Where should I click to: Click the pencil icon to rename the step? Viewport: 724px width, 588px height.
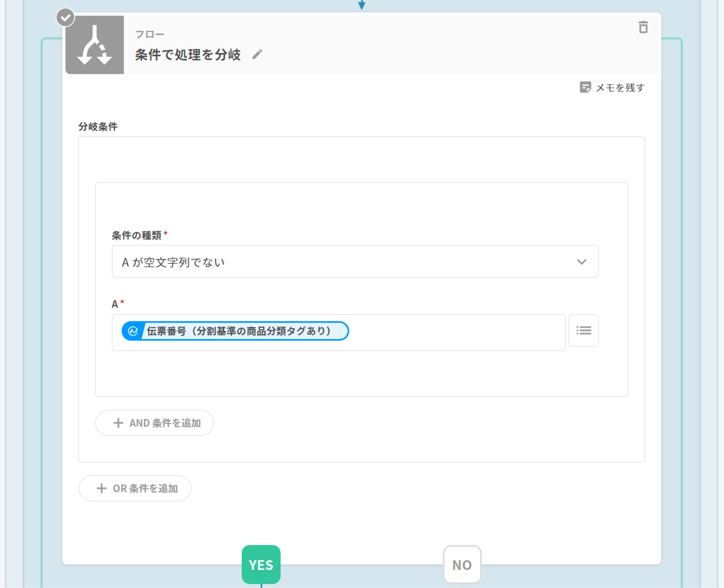[257, 54]
